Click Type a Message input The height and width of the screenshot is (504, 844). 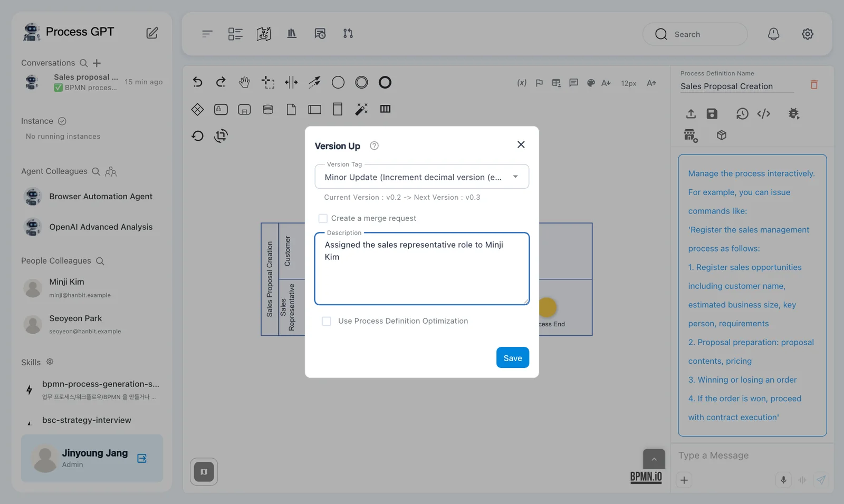pos(752,455)
